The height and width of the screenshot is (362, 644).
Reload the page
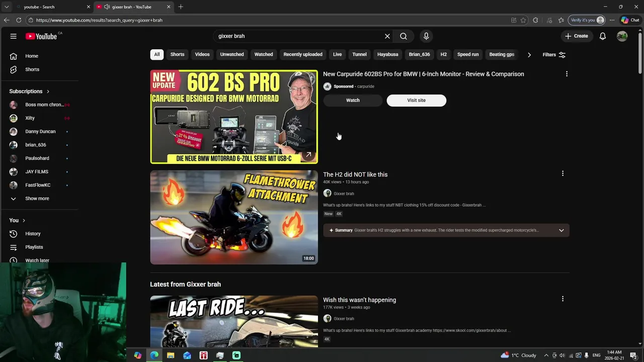click(19, 20)
